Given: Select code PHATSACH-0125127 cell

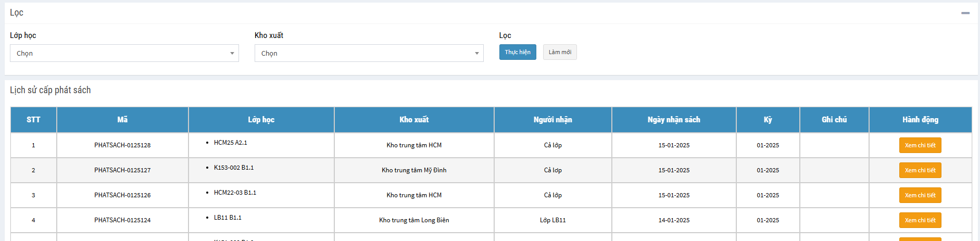Looking at the screenshot, I should coord(122,170).
